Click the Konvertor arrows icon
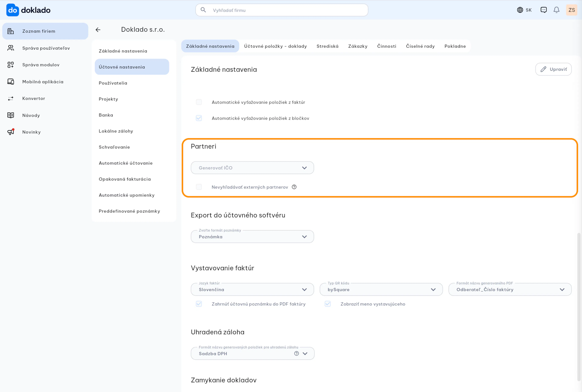 [10, 98]
